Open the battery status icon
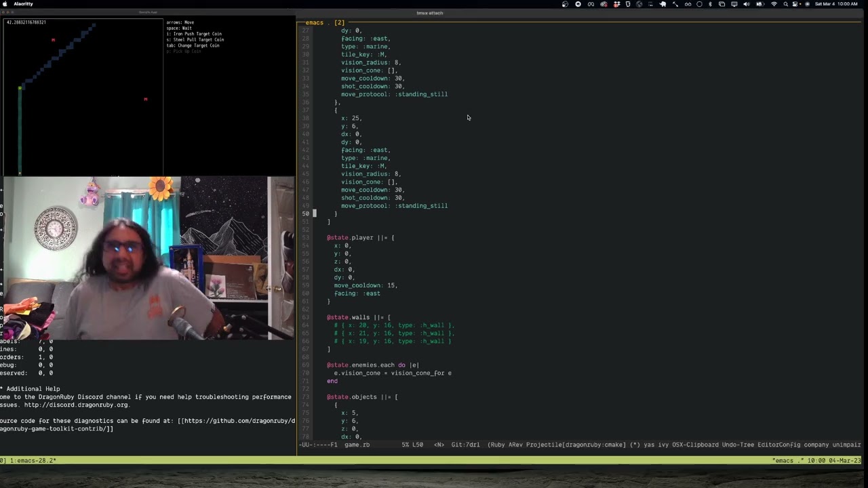This screenshot has width=868, height=488. pos(760,4)
